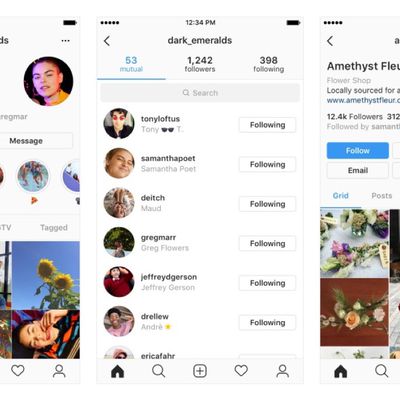400x400 pixels.
Task: Open the sunflower photo thumbnail
Action: (46, 275)
